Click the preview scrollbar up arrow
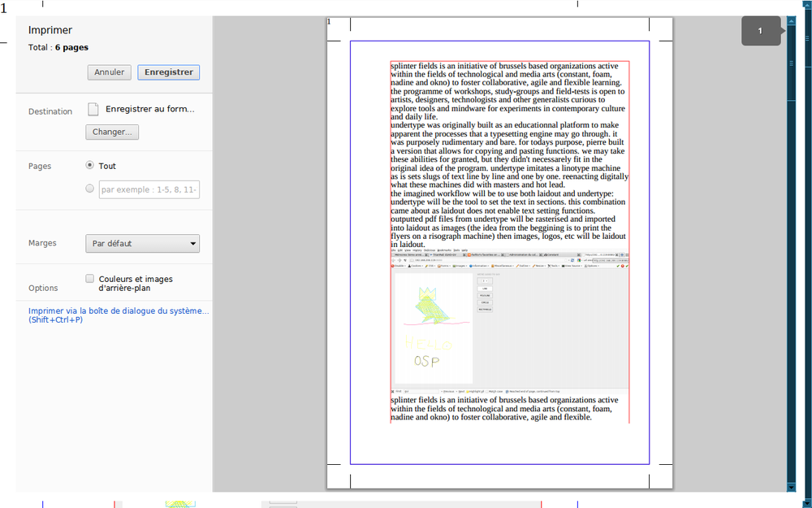The image size is (812, 508). pos(791,21)
